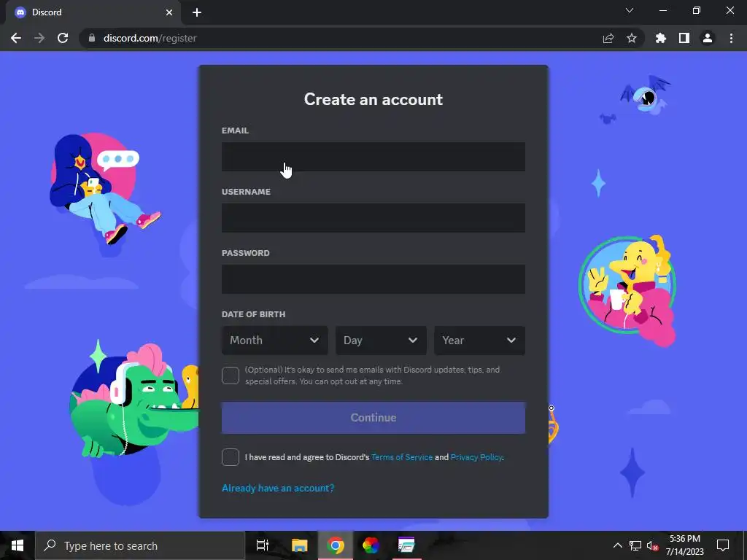Click the taskbar search box
The width and height of the screenshot is (747, 560).
point(140,545)
